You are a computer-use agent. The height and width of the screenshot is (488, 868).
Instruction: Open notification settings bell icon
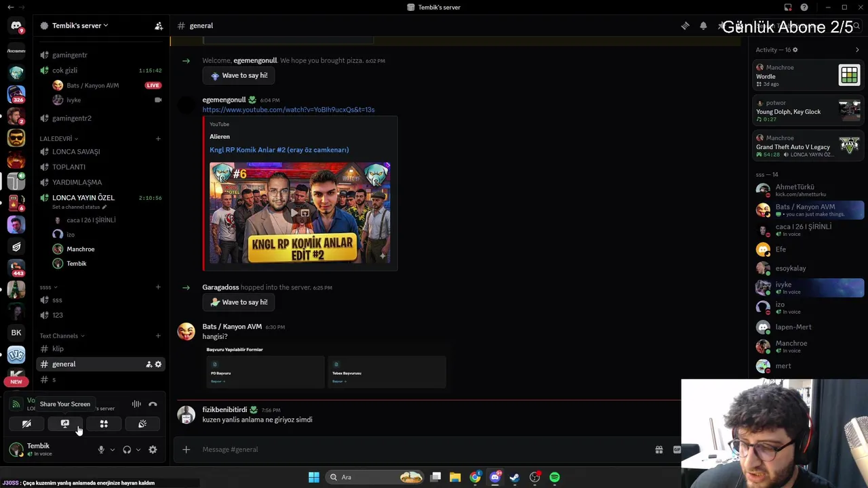pyautogui.click(x=703, y=26)
